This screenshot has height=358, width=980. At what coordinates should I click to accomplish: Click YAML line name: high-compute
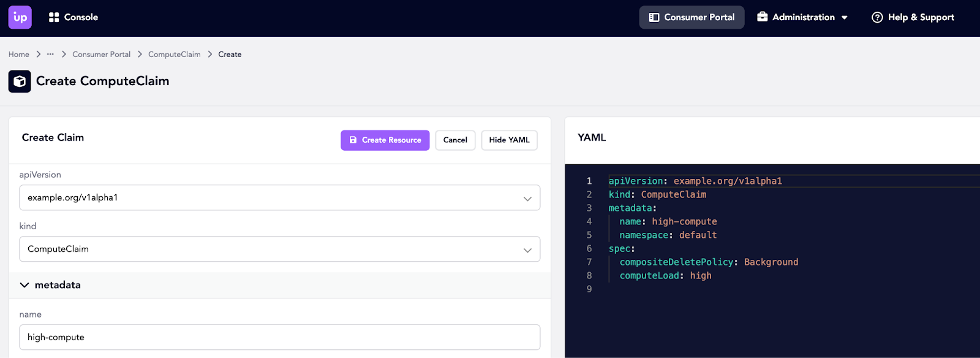(x=668, y=221)
